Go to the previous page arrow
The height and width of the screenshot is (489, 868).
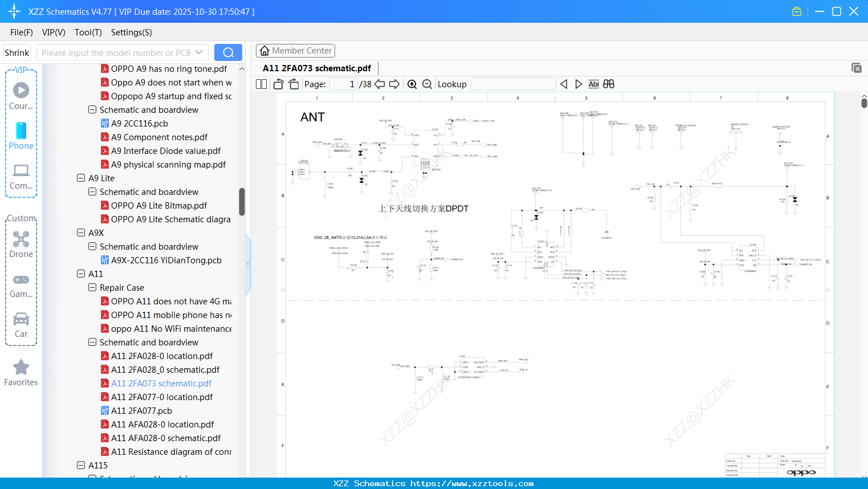380,84
